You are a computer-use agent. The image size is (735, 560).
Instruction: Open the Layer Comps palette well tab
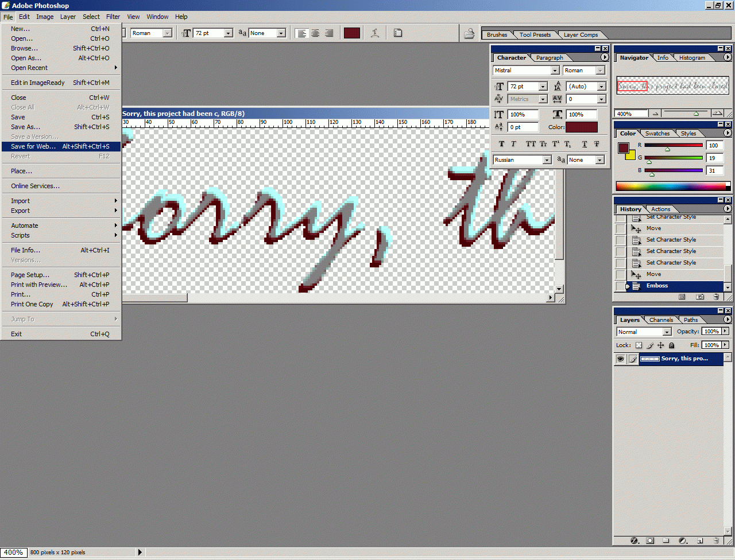(x=581, y=34)
